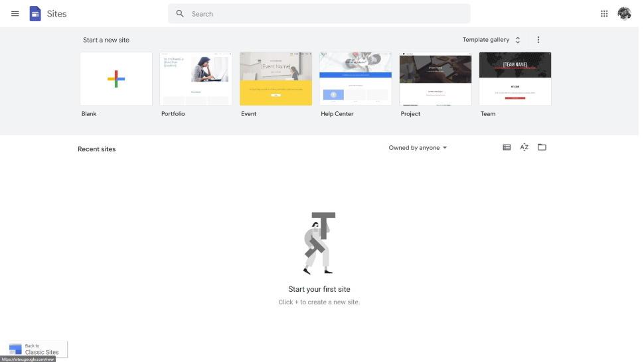Click the Event label text
The width and height of the screenshot is (644, 362).
tap(248, 113)
